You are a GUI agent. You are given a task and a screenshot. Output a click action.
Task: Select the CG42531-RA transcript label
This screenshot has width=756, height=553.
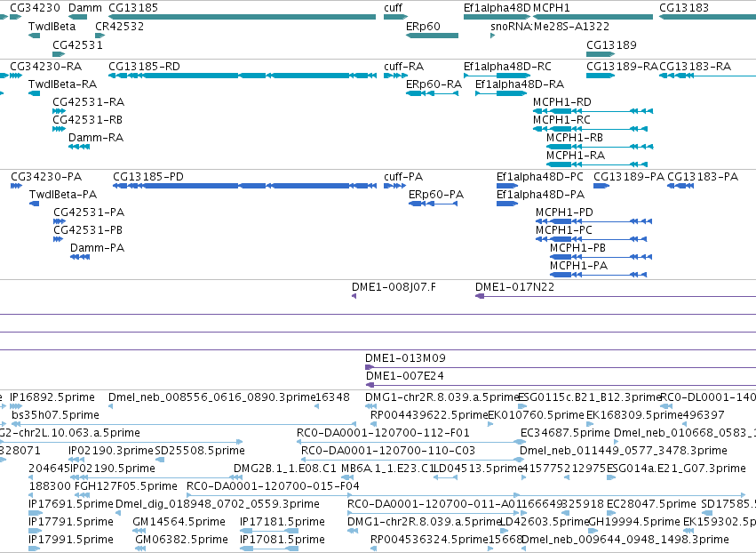coord(89,102)
